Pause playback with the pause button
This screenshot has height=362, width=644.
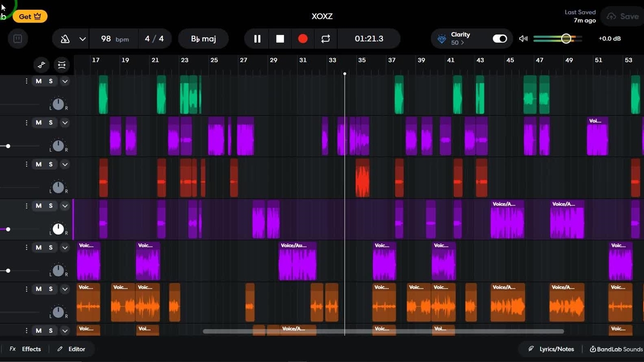pyautogui.click(x=257, y=39)
